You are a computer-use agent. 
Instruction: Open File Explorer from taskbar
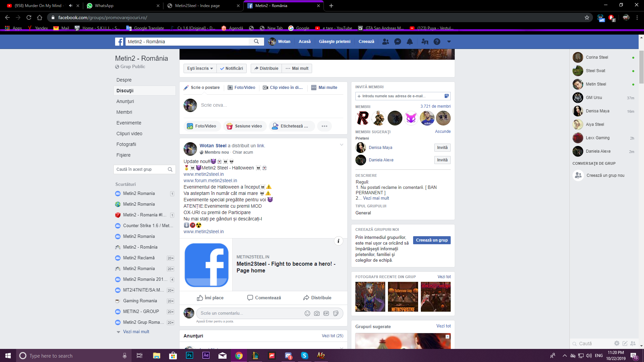click(x=156, y=356)
